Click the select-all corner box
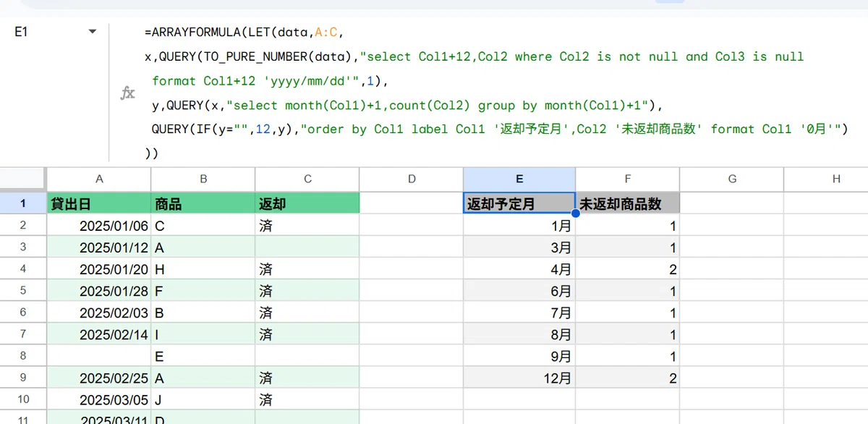The image size is (868, 424). point(23,179)
